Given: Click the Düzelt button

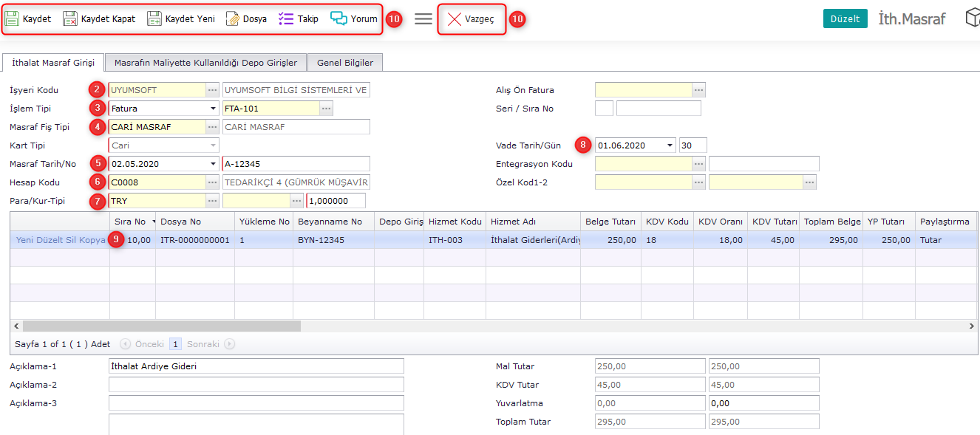Looking at the screenshot, I should pyautogui.click(x=845, y=19).
